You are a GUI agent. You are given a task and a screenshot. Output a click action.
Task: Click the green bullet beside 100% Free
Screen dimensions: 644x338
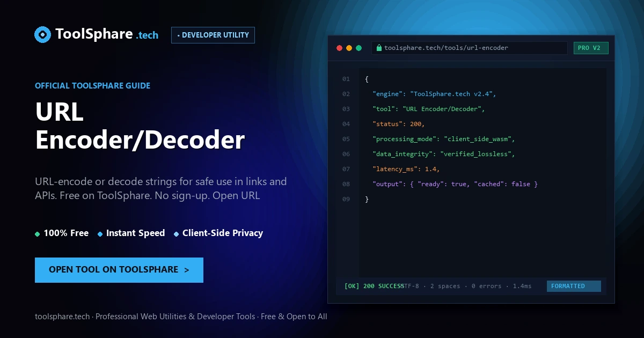38,234
